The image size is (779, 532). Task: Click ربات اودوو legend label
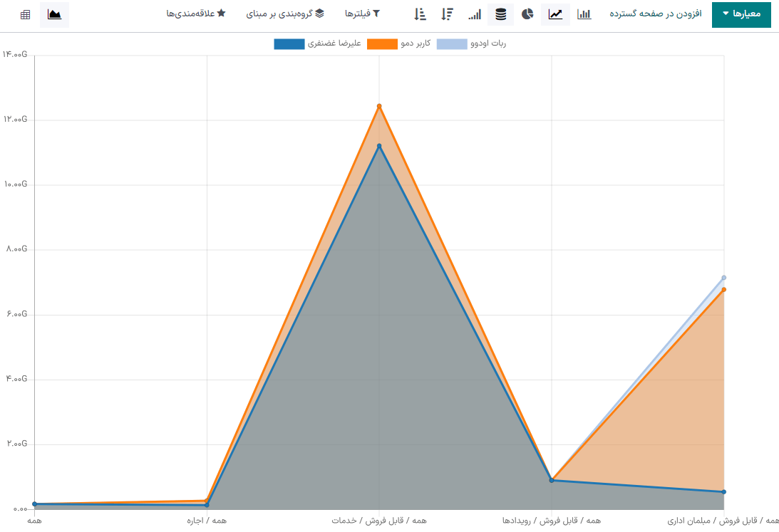pos(487,44)
